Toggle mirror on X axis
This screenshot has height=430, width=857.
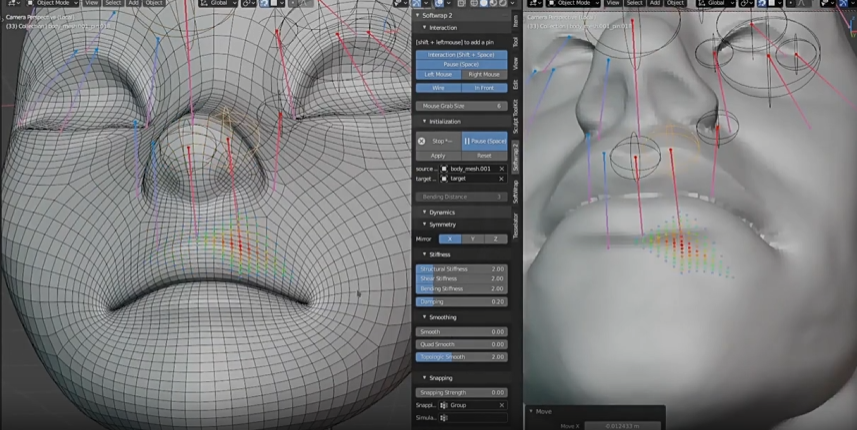point(449,239)
